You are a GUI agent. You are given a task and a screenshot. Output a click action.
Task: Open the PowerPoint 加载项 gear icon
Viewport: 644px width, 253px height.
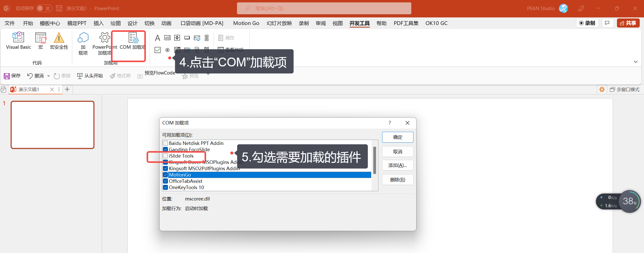[105, 38]
